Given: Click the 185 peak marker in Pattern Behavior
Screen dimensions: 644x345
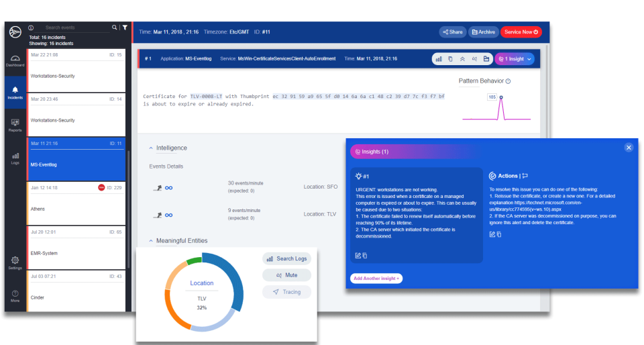Looking at the screenshot, I should coord(501,97).
